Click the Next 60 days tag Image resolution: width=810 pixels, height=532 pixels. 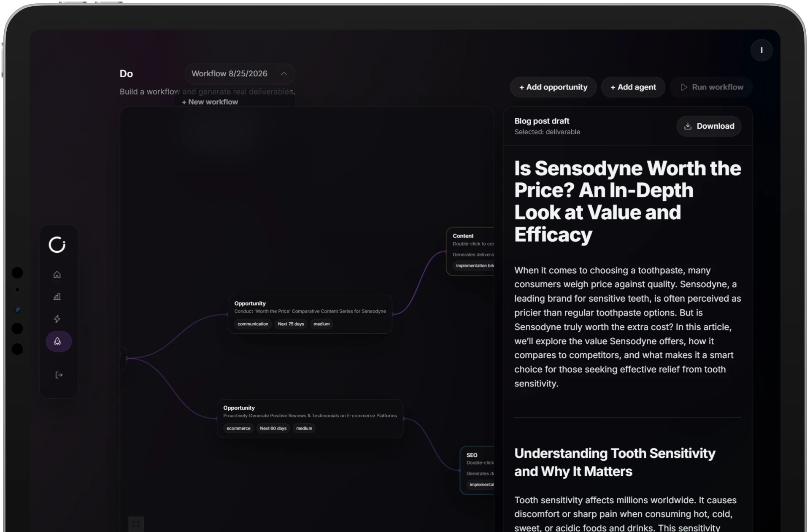tap(273, 428)
